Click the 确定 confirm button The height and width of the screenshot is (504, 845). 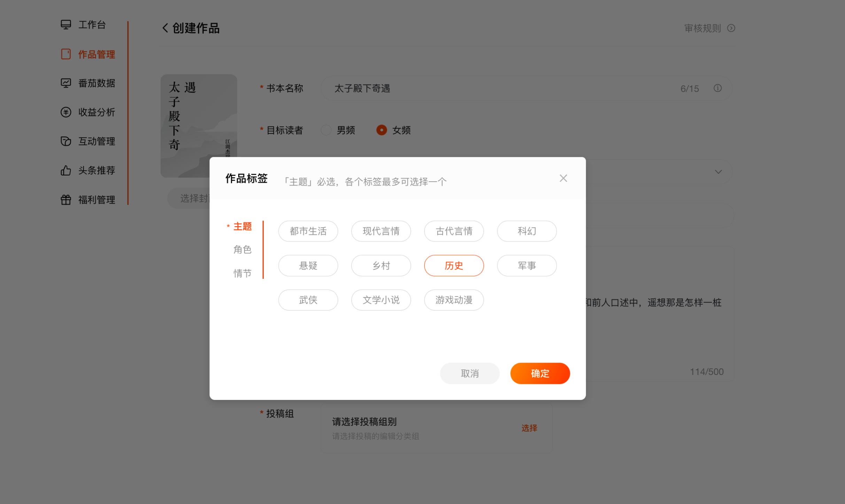[x=540, y=373]
